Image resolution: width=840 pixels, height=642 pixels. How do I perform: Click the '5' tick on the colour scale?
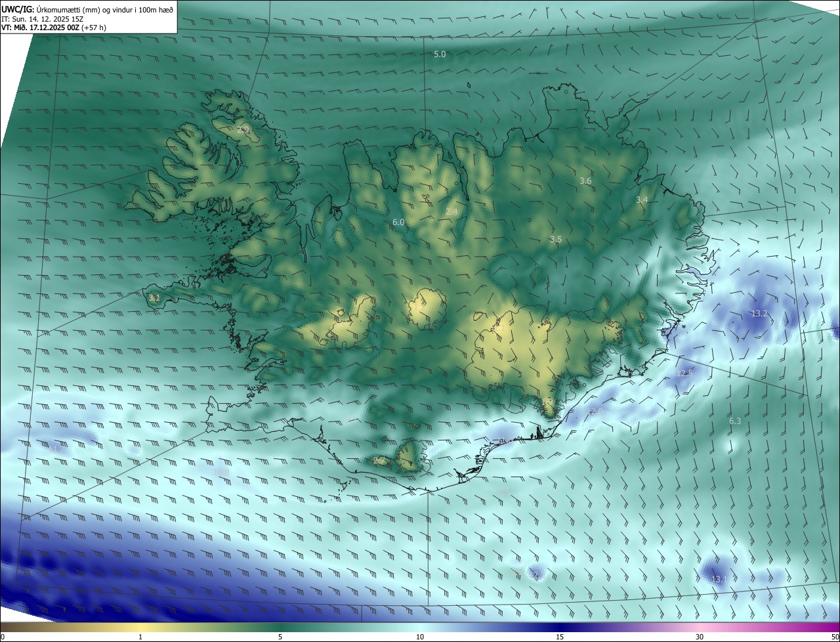(x=280, y=637)
